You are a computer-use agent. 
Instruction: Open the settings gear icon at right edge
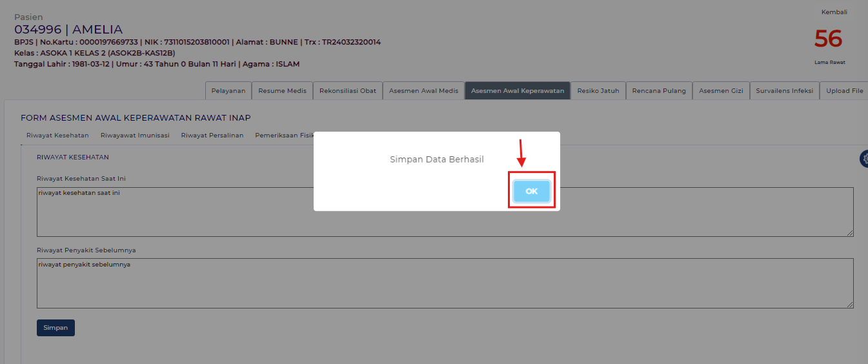click(864, 159)
